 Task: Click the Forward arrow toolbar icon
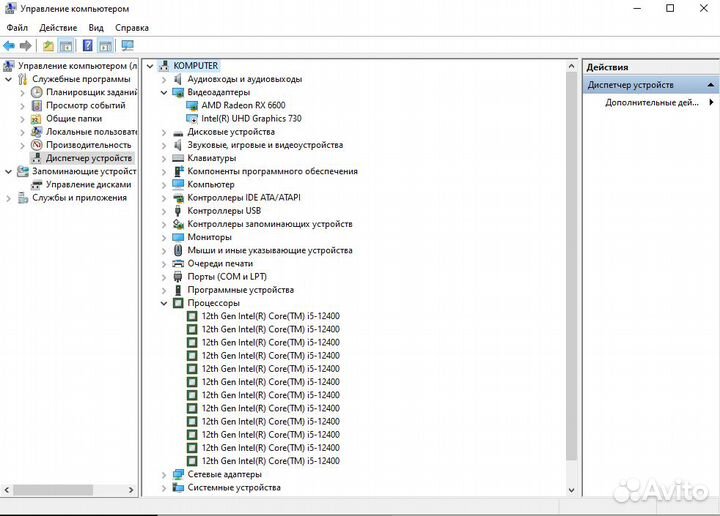coord(26,46)
